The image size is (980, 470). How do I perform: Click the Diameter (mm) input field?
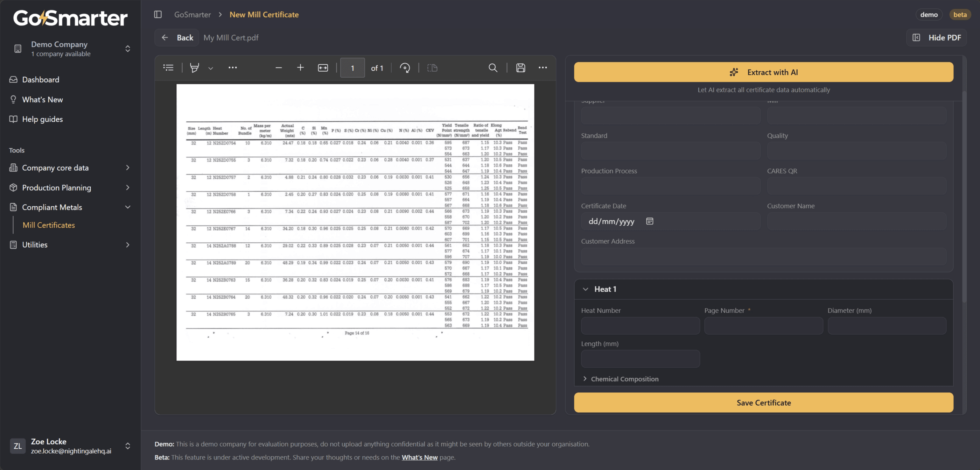(x=887, y=326)
